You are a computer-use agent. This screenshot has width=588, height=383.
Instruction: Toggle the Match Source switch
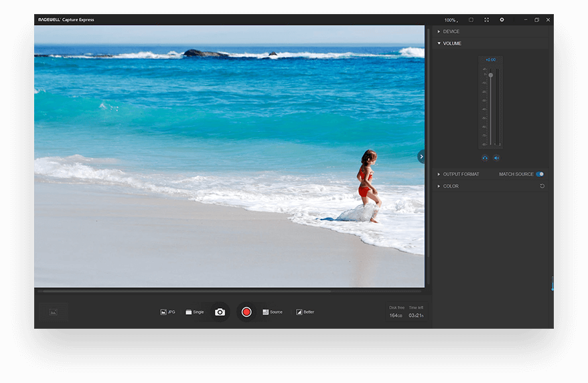(540, 174)
